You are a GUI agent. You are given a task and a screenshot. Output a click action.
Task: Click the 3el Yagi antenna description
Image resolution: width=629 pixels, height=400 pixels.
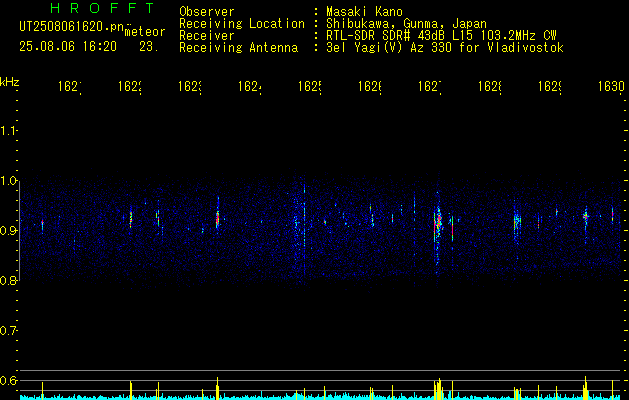click(x=445, y=48)
